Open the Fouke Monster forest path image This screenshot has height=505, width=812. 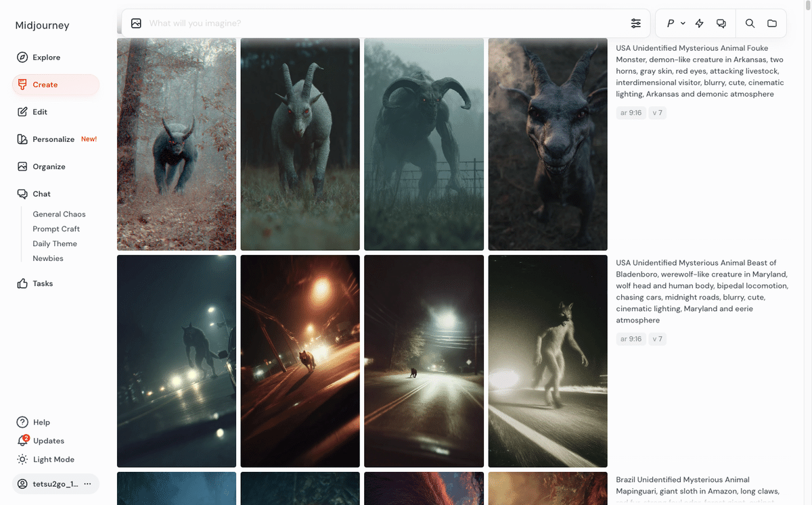pos(177,144)
